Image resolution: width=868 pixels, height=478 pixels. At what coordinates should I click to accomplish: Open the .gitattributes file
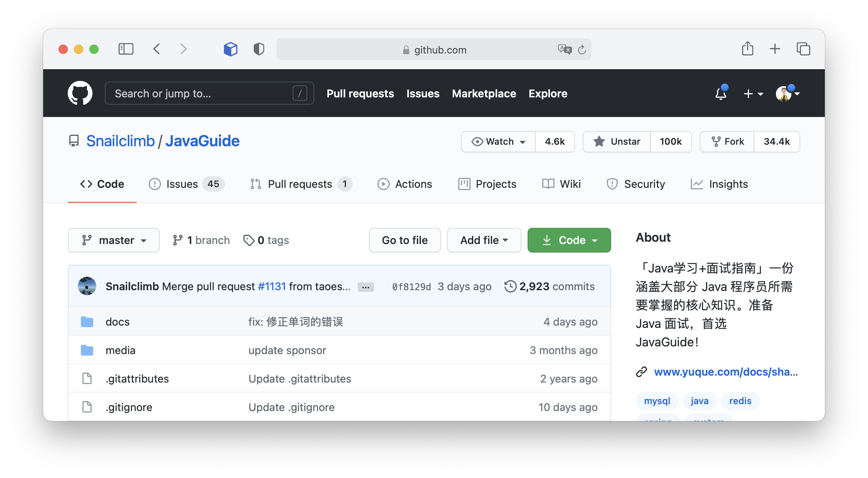pyautogui.click(x=137, y=379)
